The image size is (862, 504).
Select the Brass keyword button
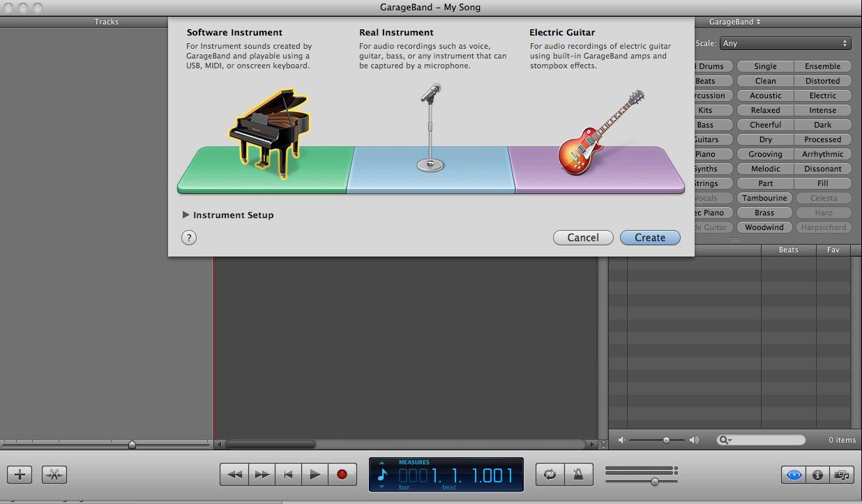pos(765,213)
